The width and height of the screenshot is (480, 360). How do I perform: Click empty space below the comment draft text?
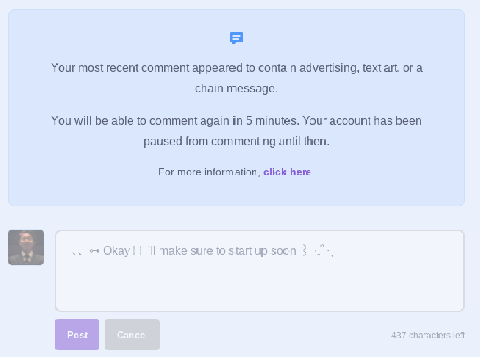point(260,287)
